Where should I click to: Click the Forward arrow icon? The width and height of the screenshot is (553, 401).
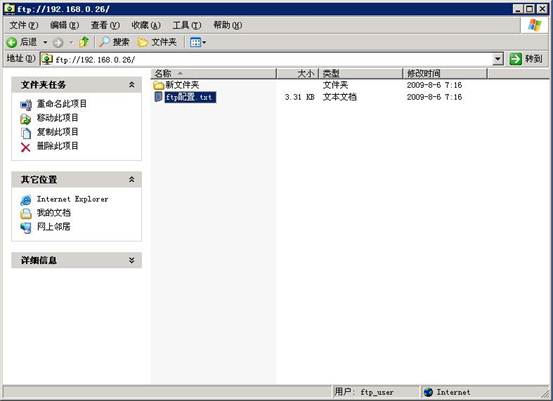tap(58, 43)
